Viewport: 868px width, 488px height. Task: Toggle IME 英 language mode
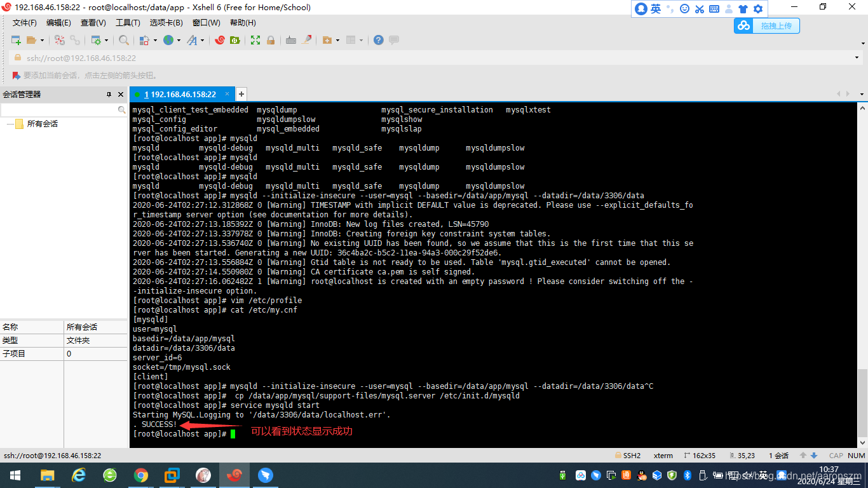656,9
